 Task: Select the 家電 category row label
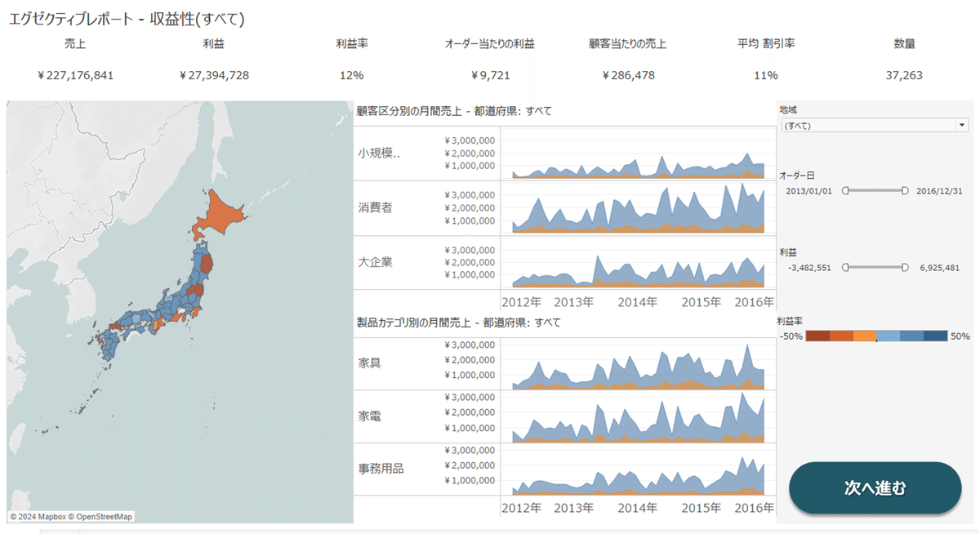pos(369,416)
